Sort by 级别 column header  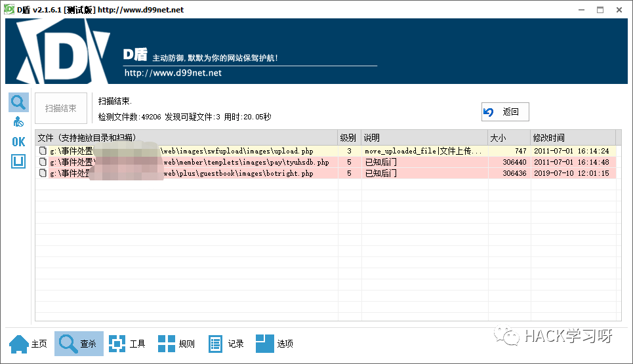coord(349,138)
